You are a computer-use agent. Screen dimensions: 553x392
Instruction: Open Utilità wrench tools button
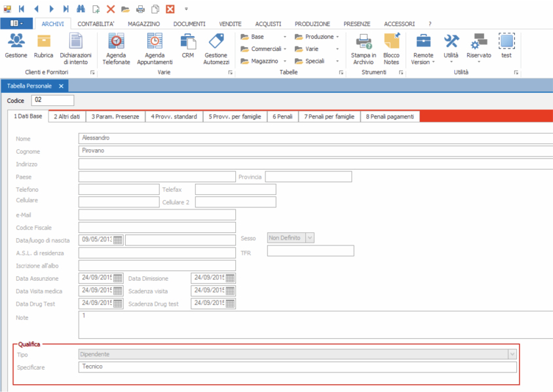coord(451,48)
